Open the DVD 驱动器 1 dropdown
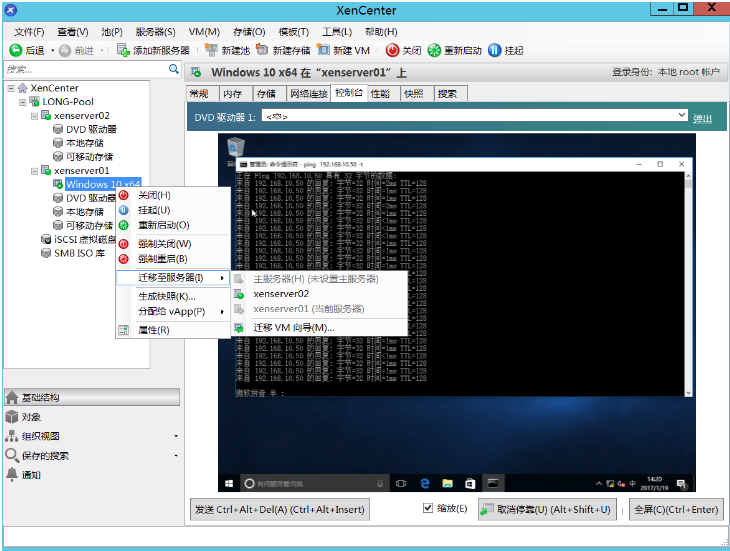This screenshot has height=551, width=730. pyautogui.click(x=682, y=115)
